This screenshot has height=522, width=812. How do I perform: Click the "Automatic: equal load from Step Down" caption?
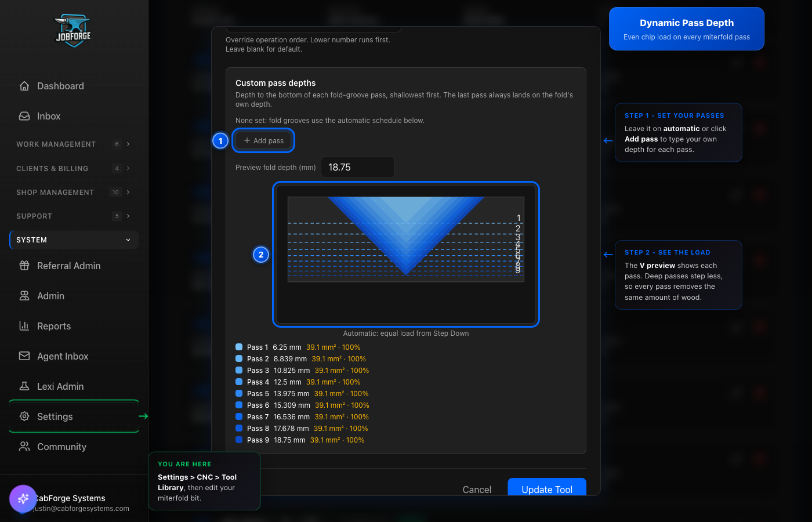click(406, 333)
